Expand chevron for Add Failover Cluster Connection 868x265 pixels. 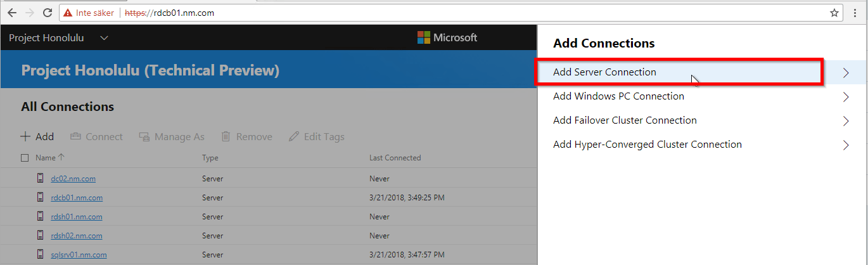tap(846, 121)
